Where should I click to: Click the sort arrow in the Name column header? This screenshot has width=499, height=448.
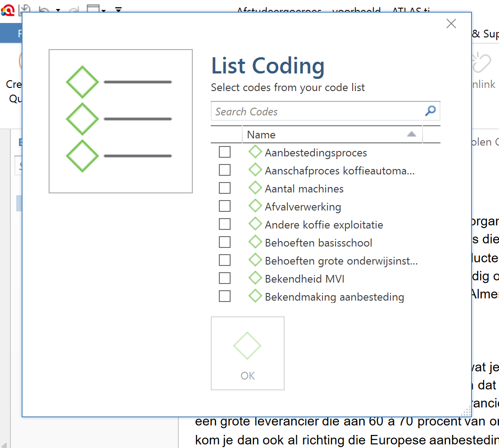411,134
